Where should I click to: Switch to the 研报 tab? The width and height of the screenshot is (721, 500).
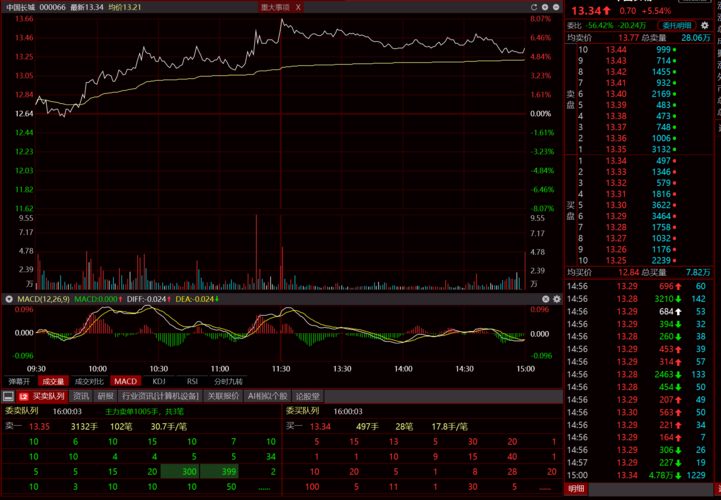point(105,396)
